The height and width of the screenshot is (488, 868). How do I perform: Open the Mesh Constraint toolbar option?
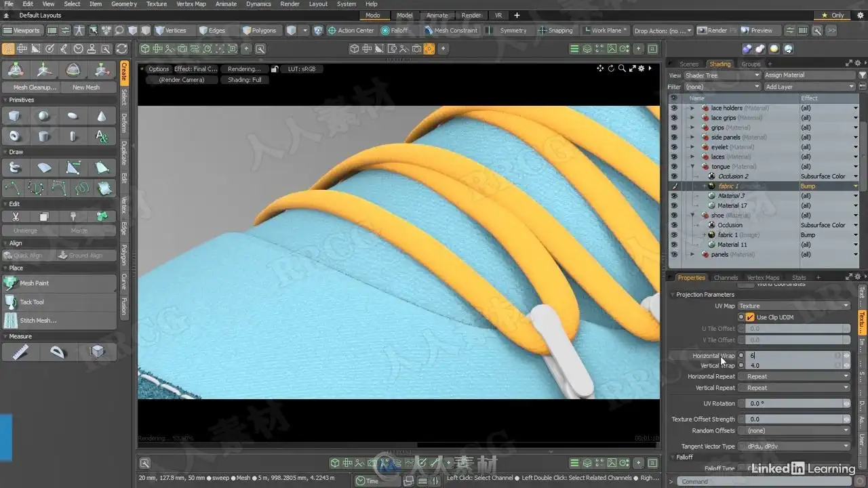[451, 30]
